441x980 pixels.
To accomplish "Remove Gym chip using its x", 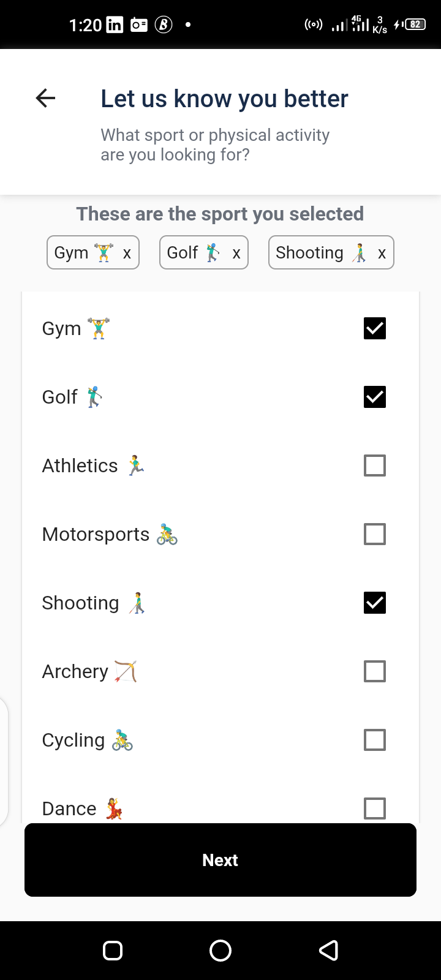I will point(127,253).
